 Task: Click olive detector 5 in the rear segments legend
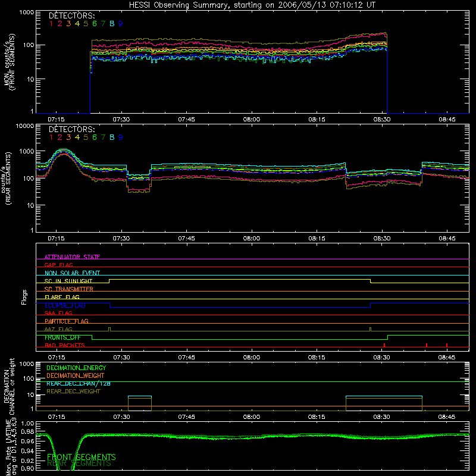point(86,137)
